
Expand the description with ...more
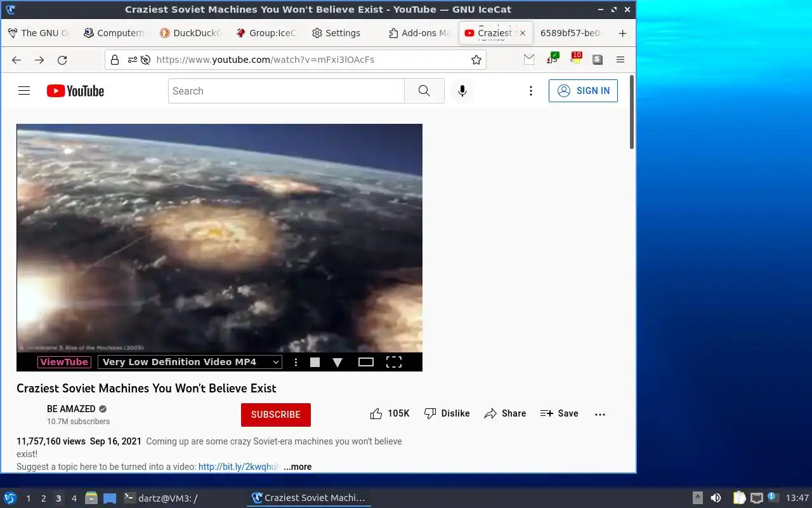298,467
